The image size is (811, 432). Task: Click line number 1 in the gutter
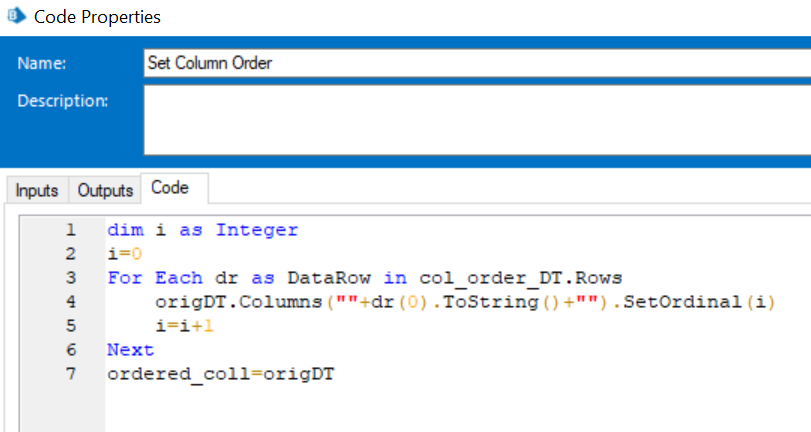[x=71, y=230]
